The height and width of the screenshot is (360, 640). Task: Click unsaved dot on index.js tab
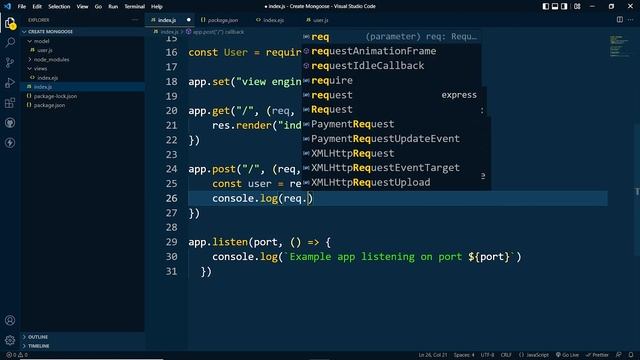point(189,20)
